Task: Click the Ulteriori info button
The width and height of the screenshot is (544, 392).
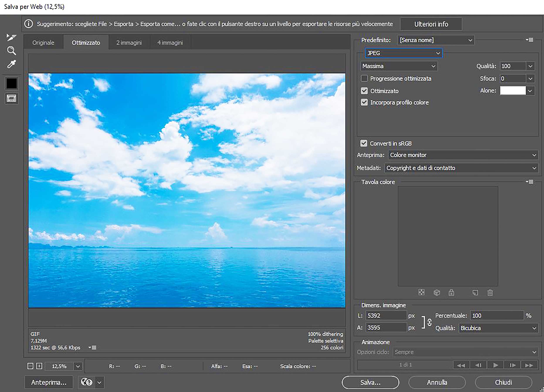Action: coord(431,24)
